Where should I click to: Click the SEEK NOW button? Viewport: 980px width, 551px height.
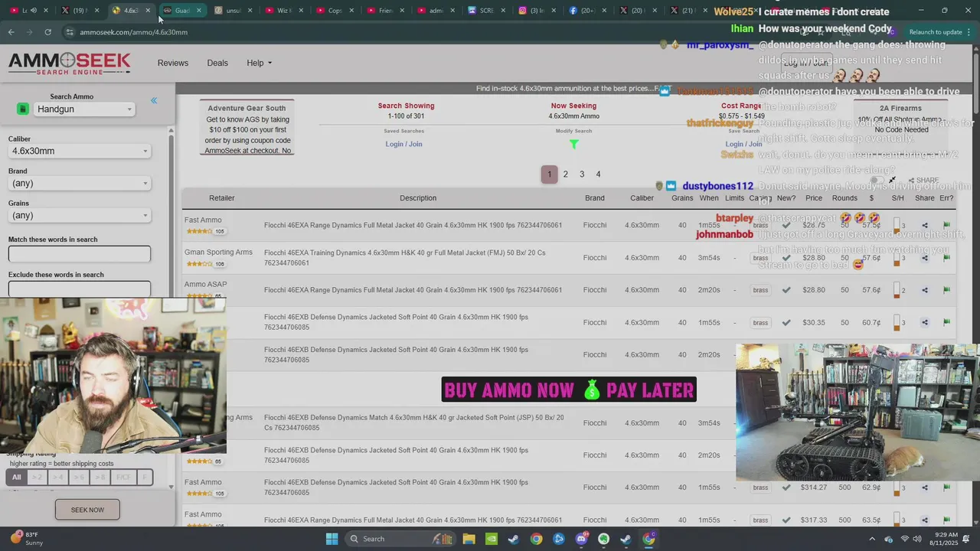(x=87, y=510)
